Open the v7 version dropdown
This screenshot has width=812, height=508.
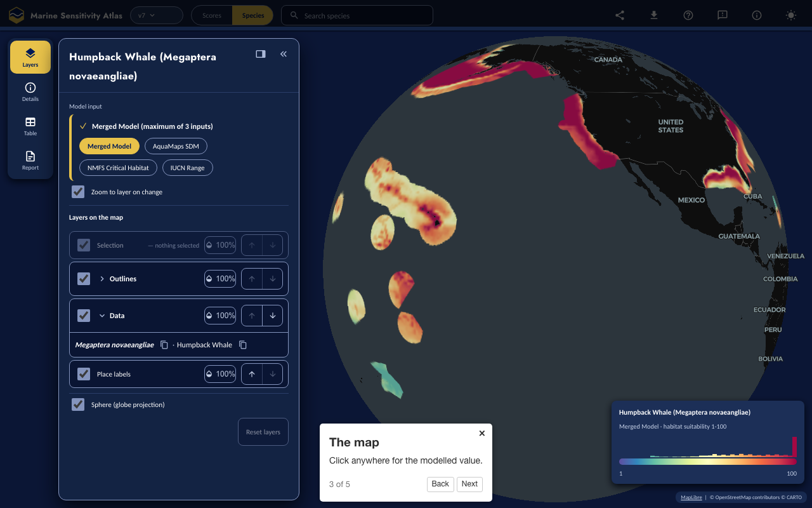[157, 15]
